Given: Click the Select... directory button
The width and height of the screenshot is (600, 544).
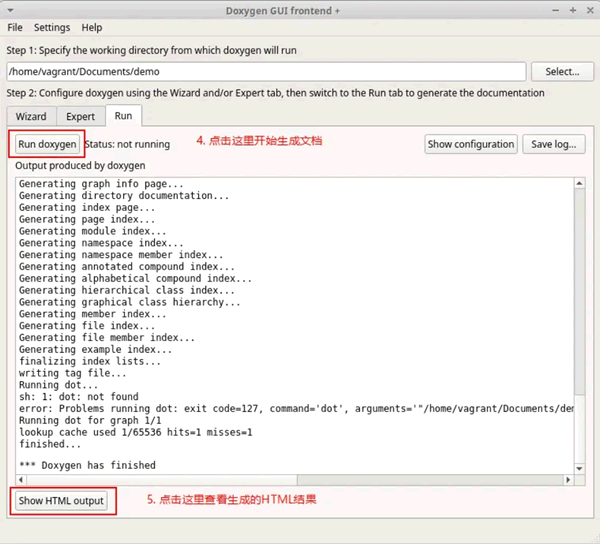Looking at the screenshot, I should (x=562, y=72).
